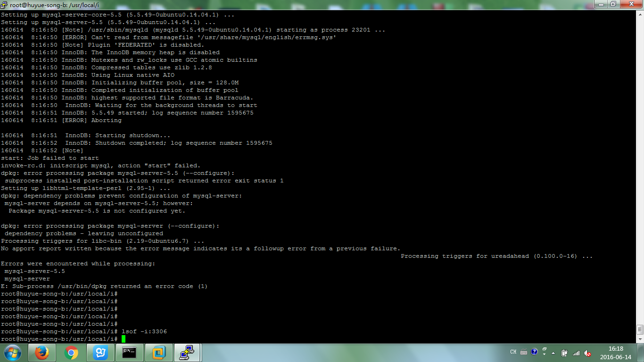
Task: Open the power/battery tray icon
Action: pyautogui.click(x=565, y=353)
